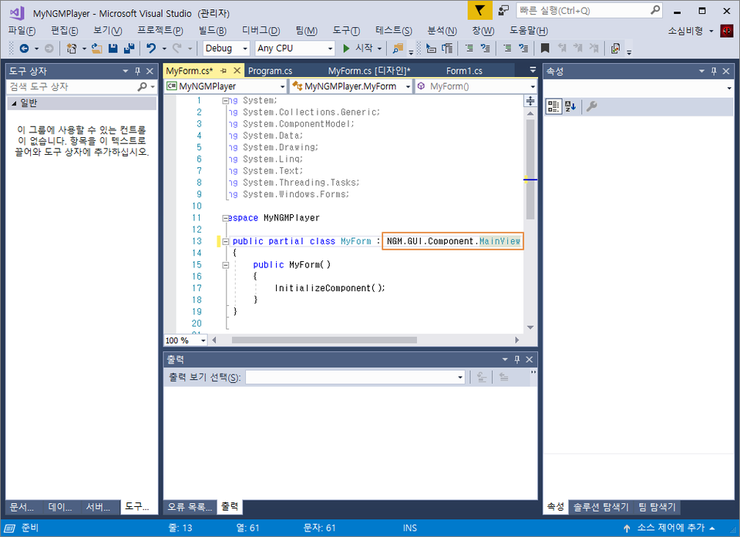
Task: Open the notifications flag icon
Action: (x=479, y=10)
